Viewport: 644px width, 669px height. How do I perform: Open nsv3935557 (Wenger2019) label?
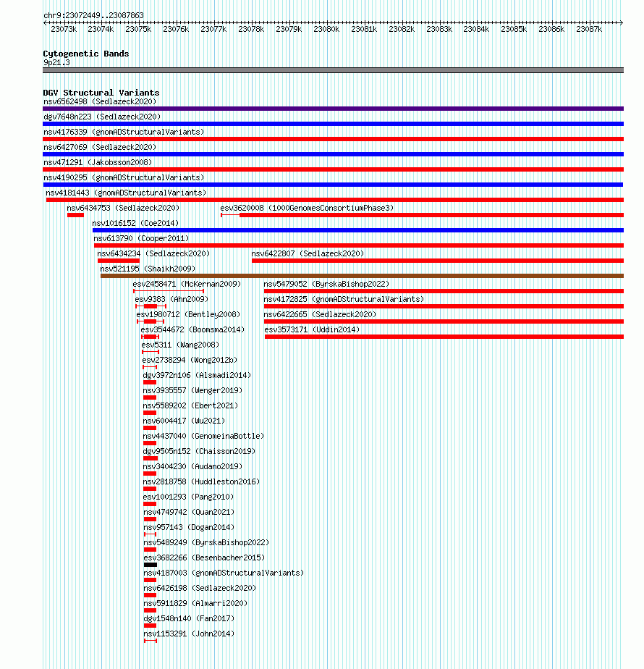[x=192, y=390]
